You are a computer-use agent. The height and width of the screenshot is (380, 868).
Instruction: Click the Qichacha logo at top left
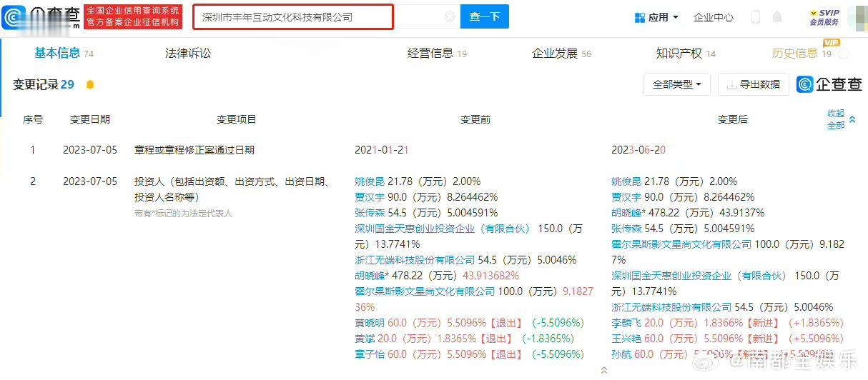coord(41,16)
